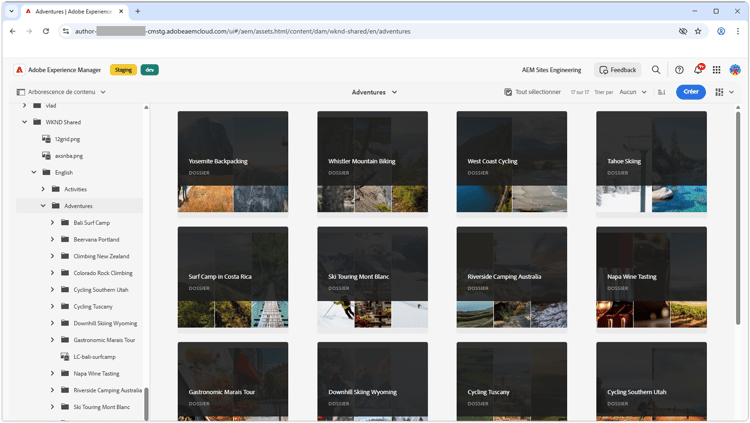Click the Staging badge
This screenshot has height=423, width=750.
click(123, 70)
